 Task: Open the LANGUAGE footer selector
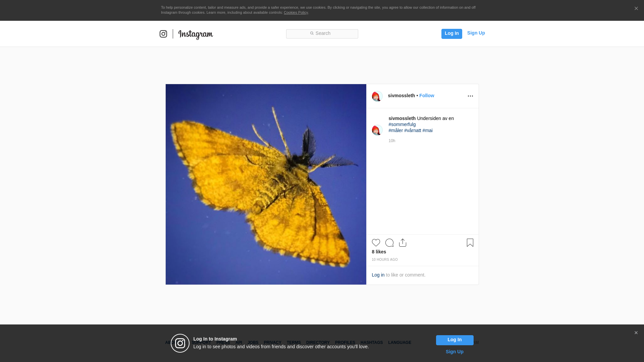(399, 343)
